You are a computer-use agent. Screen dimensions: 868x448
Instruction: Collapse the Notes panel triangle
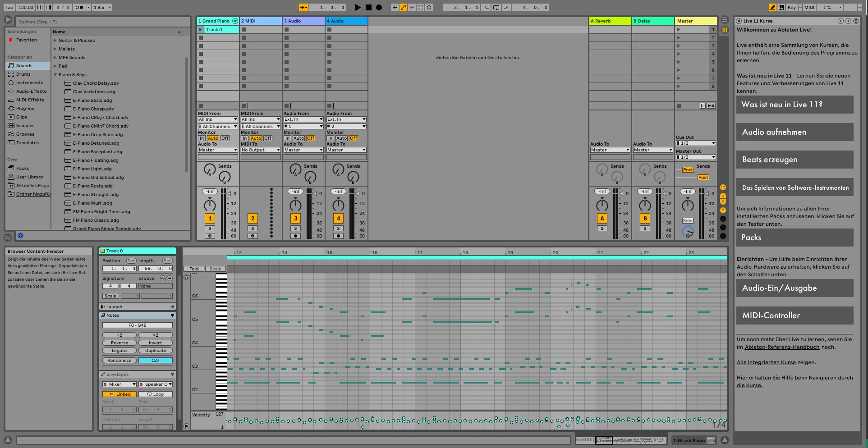point(172,315)
